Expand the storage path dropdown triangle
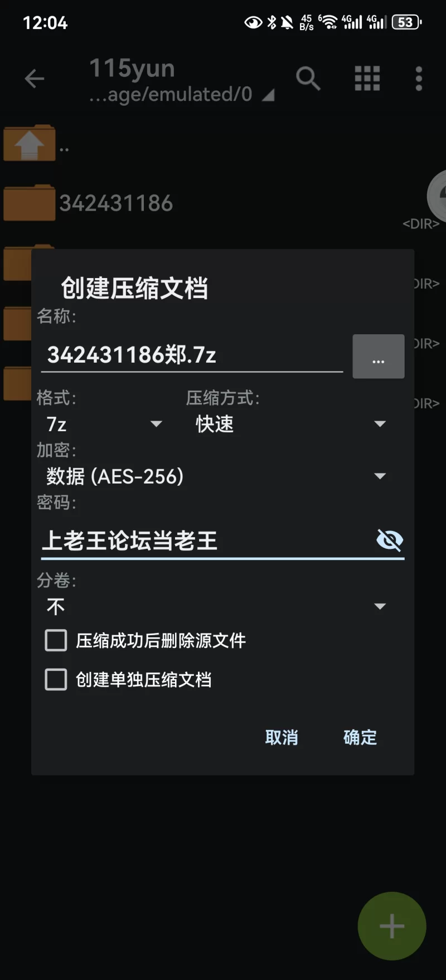 [x=269, y=96]
